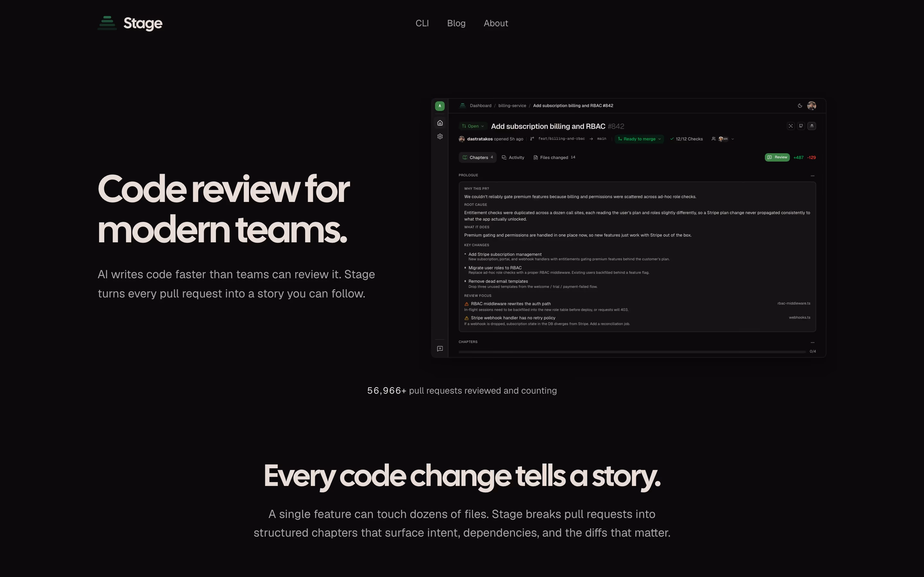Click the feedback message icon at sidebar bottom
This screenshot has width=924, height=577.
(x=440, y=348)
